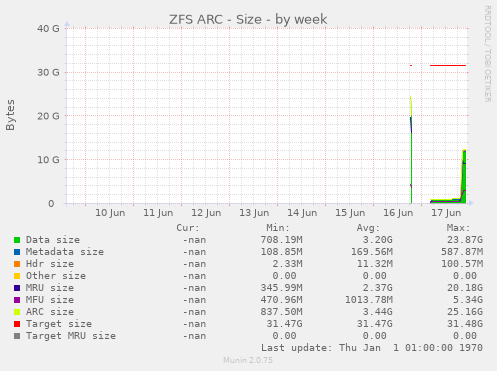497x371 pixels.
Task: Click the yellow Other size swatch
Action: click(x=17, y=276)
